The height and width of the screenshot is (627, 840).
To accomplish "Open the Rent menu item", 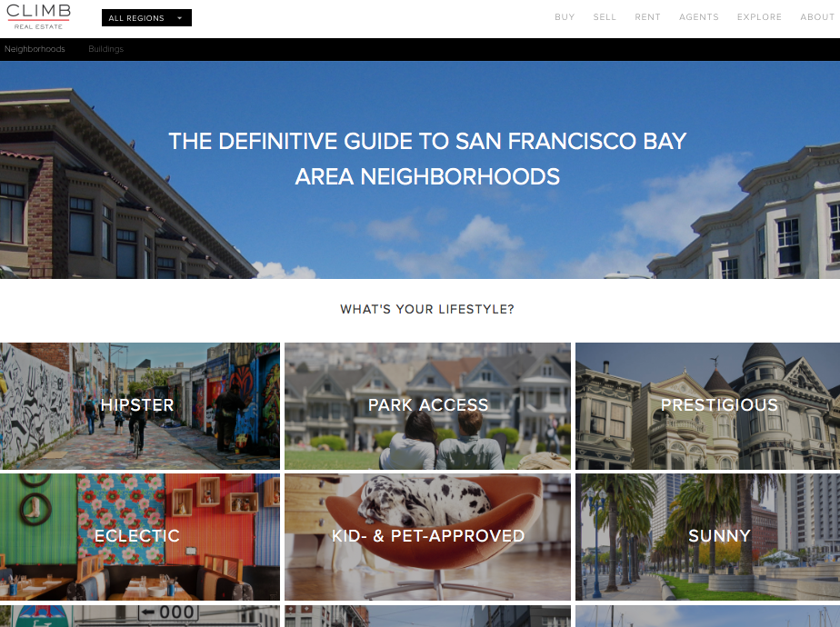I will point(647,17).
